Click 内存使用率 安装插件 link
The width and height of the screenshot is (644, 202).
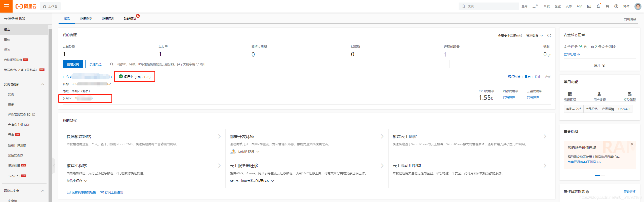509,97
